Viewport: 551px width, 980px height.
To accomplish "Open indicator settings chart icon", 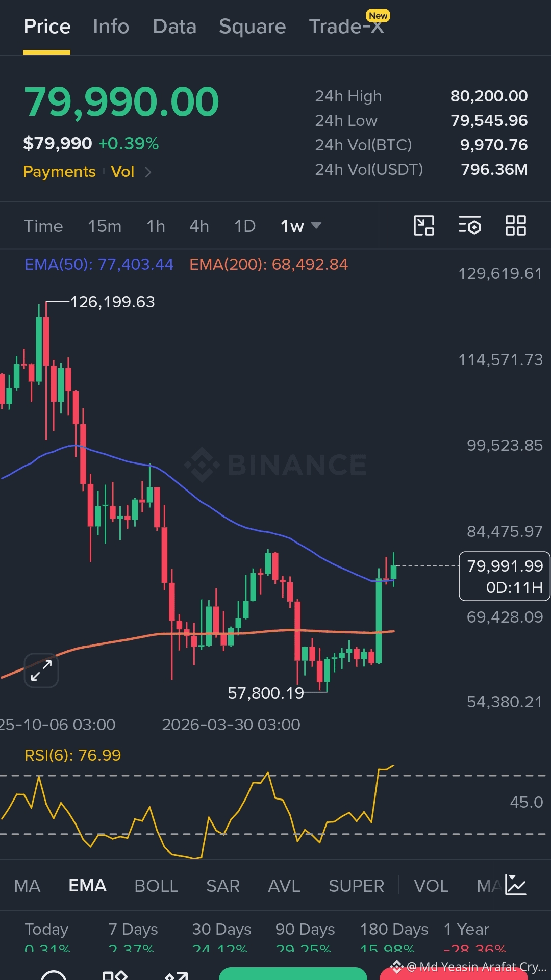I will (515, 885).
